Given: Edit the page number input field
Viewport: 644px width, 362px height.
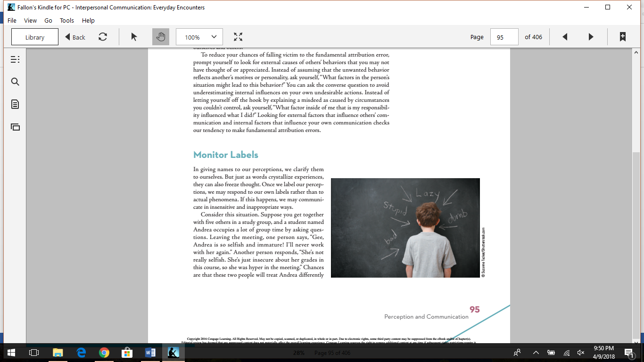Looking at the screenshot, I should (x=504, y=36).
